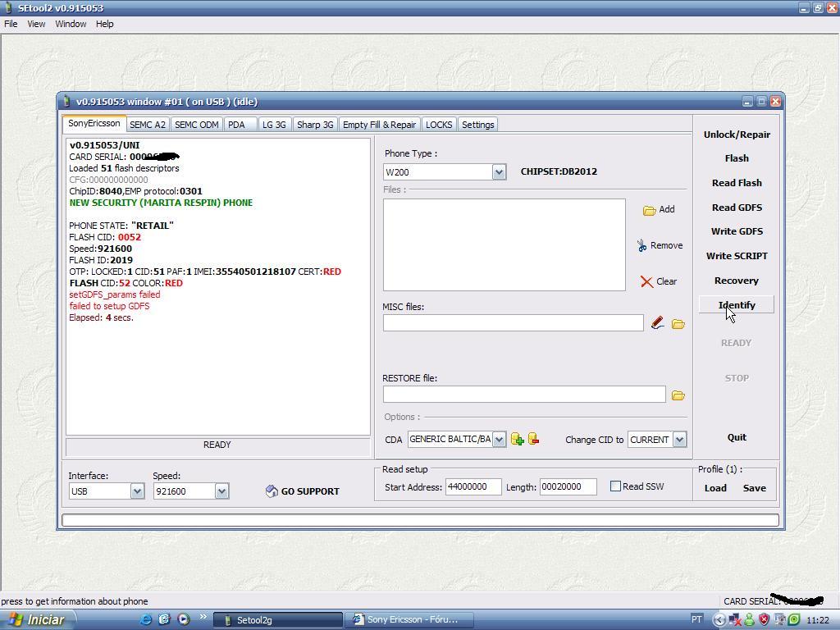Select the SonyEricsson tab

(94, 123)
